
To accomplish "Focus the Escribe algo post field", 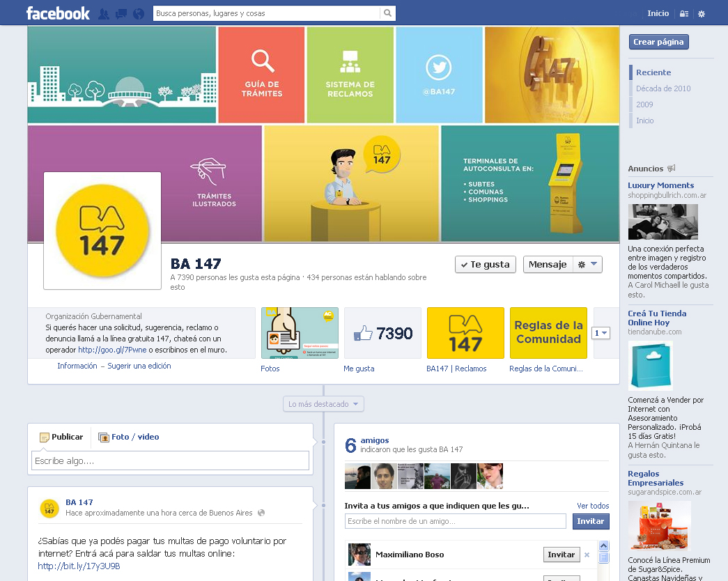I will click(x=170, y=460).
